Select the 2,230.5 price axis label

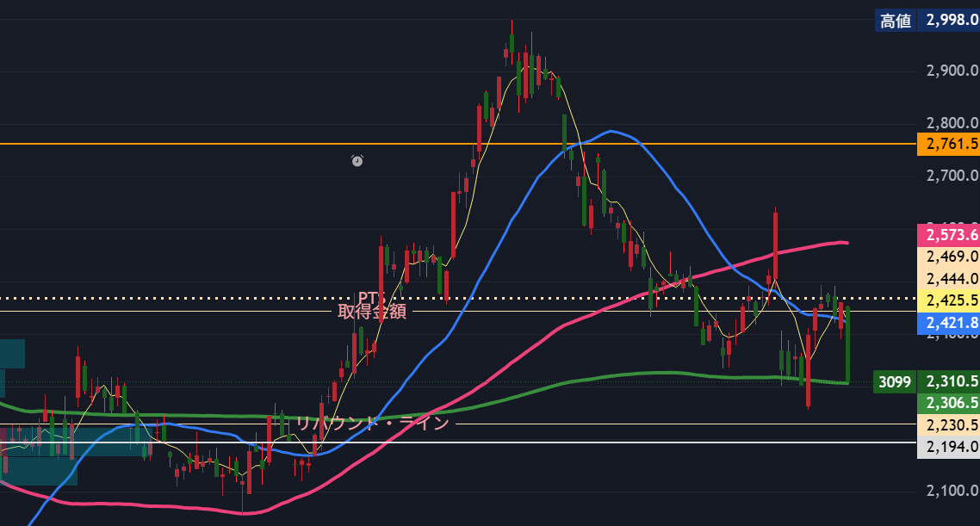[x=948, y=424]
